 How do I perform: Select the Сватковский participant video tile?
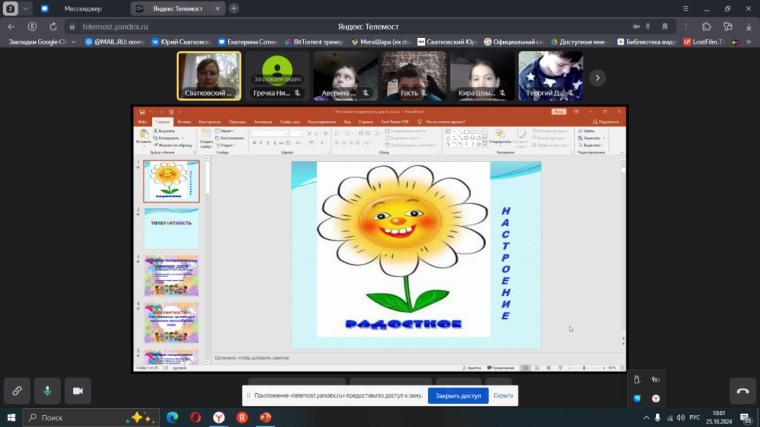click(x=209, y=76)
